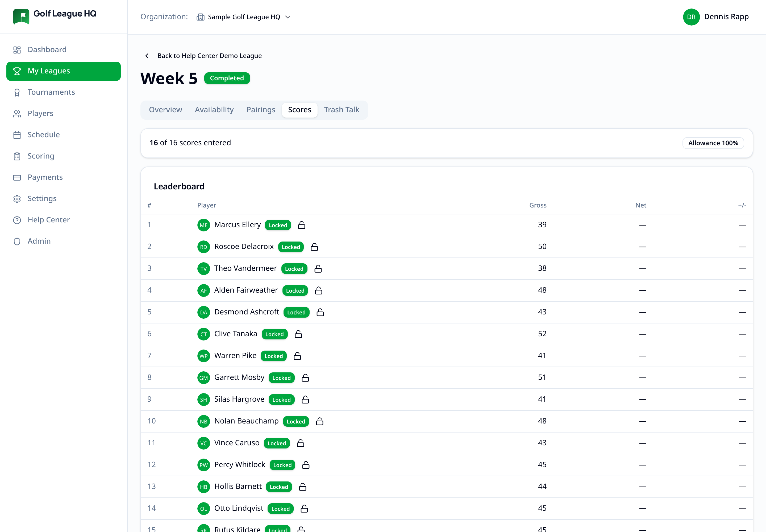Click lock icon beside Vince Caruso
This screenshot has width=766, height=532.
pos(301,443)
